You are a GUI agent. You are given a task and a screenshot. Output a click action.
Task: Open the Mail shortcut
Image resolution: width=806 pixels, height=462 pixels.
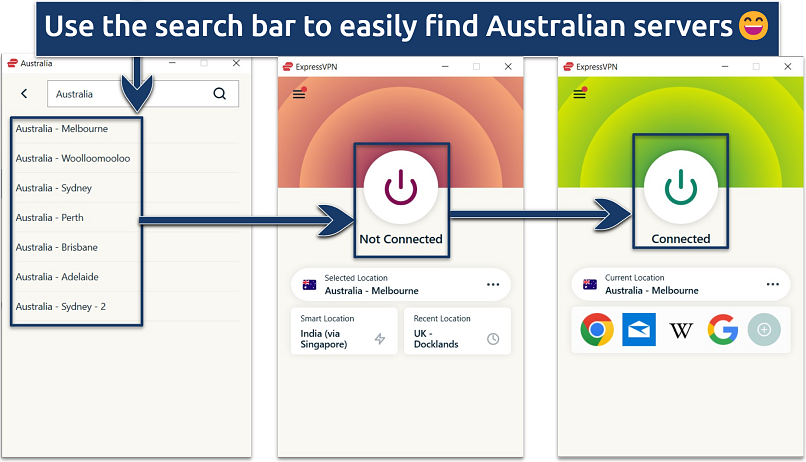[639, 329]
